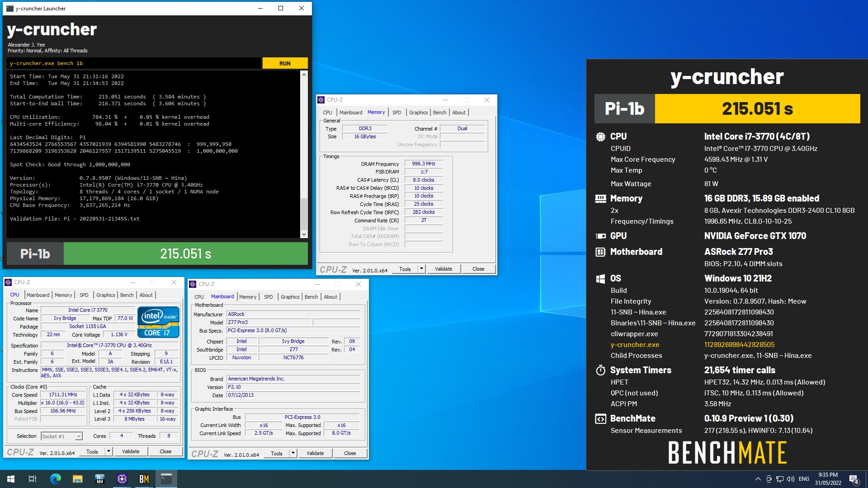Image resolution: width=868 pixels, height=488 pixels.
Task: Open Tools dropdown arrow in CPU-Z mainboard window
Action: pyautogui.click(x=293, y=453)
